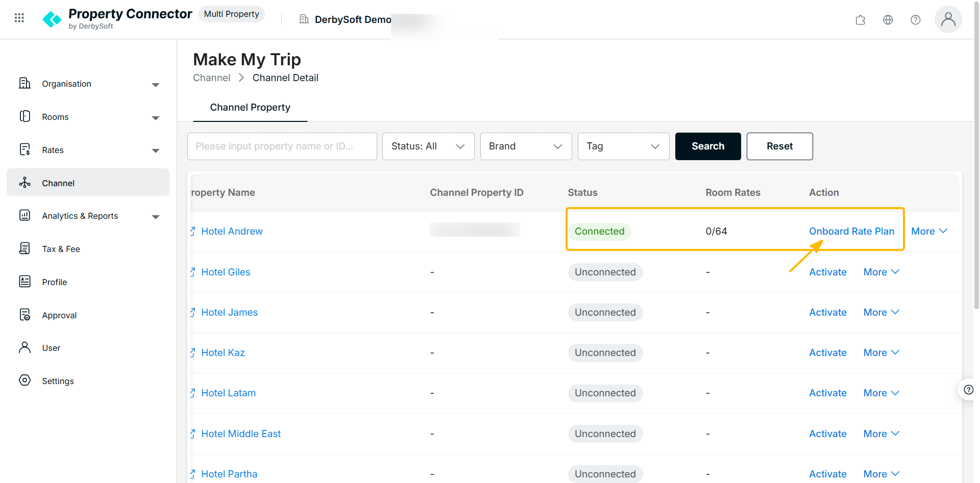Activate Hotel Kaz
Viewport: 980px width, 483px height.
[x=828, y=352]
